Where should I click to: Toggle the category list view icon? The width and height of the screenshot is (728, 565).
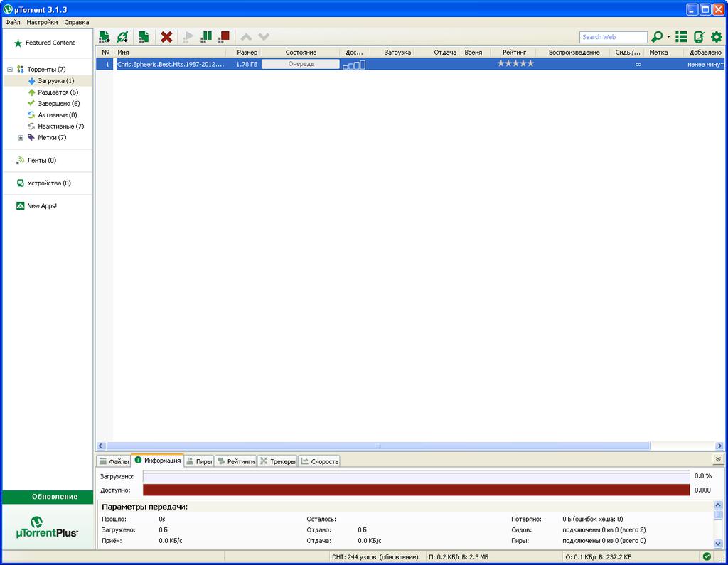point(681,37)
